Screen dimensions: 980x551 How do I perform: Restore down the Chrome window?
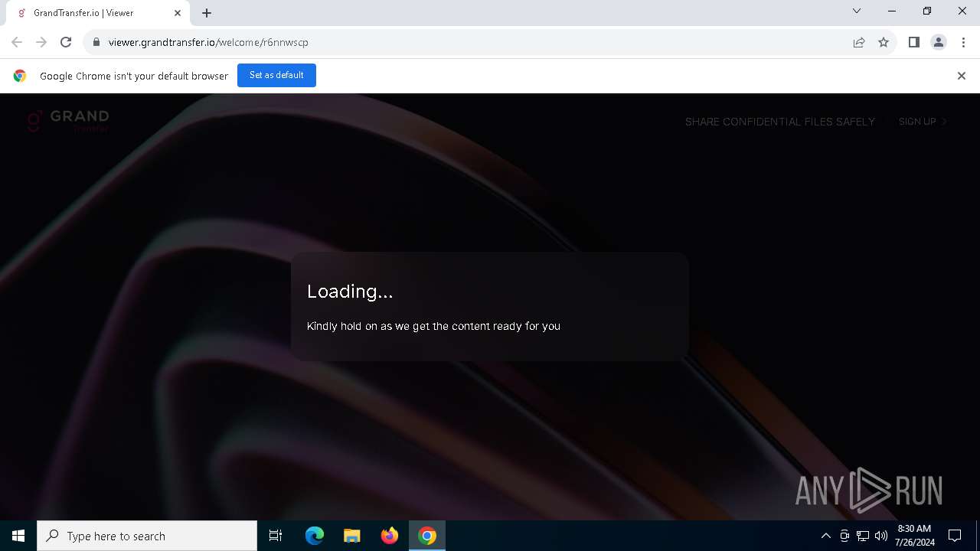tap(927, 11)
